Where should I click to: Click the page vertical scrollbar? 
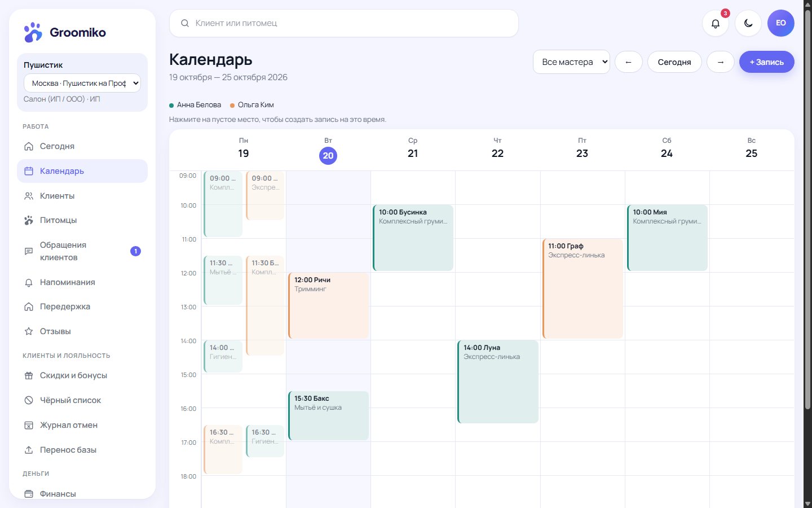(x=807, y=210)
